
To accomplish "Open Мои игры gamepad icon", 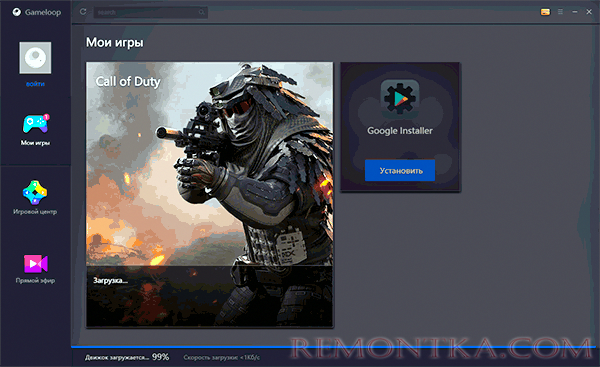I will coord(36,124).
